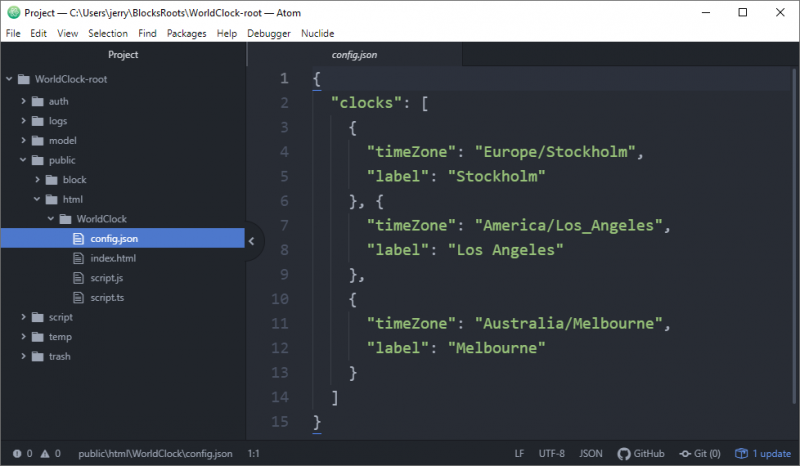Image resolution: width=800 pixels, height=466 pixels.
Task: Click the "clocks" key in editor
Action: click(366, 103)
